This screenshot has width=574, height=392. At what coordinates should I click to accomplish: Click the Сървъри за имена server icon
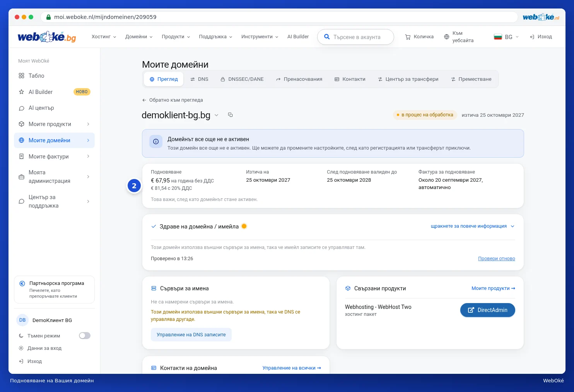tap(154, 288)
